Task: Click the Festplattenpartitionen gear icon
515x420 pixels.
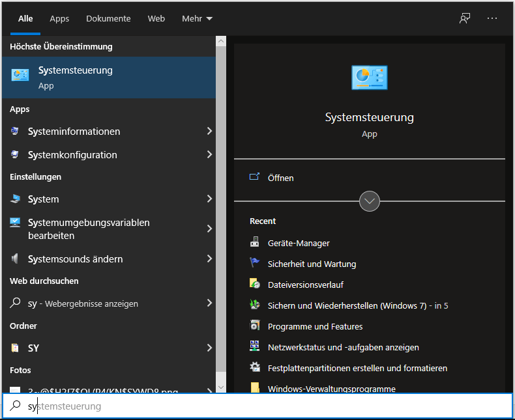Action: pyautogui.click(x=255, y=367)
